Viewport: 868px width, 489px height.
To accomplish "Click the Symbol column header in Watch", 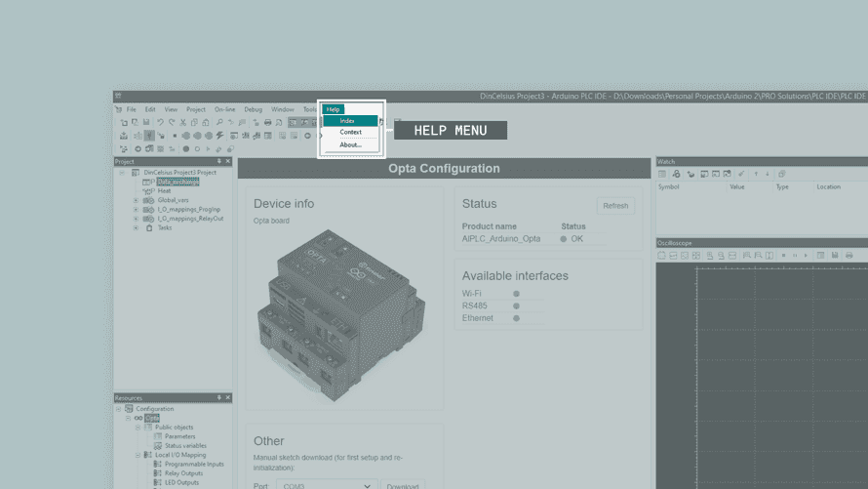I will tap(668, 187).
